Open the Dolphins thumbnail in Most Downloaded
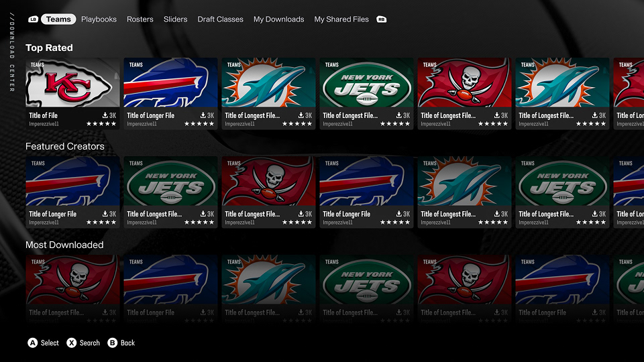This screenshot has width=644, height=362. coord(268,280)
